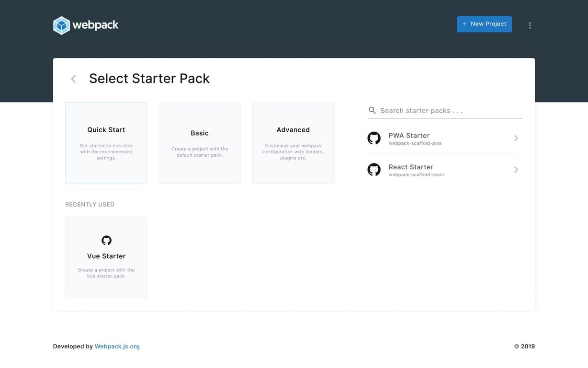This screenshot has width=588, height=368.
Task: Click the GitHub icon on the Vue Starter card
Action: click(106, 240)
